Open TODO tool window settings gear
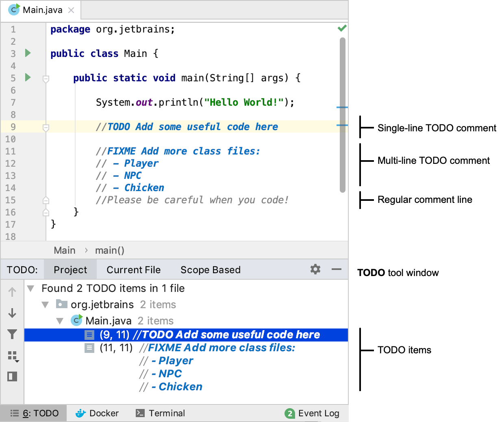Image resolution: width=504 pixels, height=422 pixels. pyautogui.click(x=315, y=269)
